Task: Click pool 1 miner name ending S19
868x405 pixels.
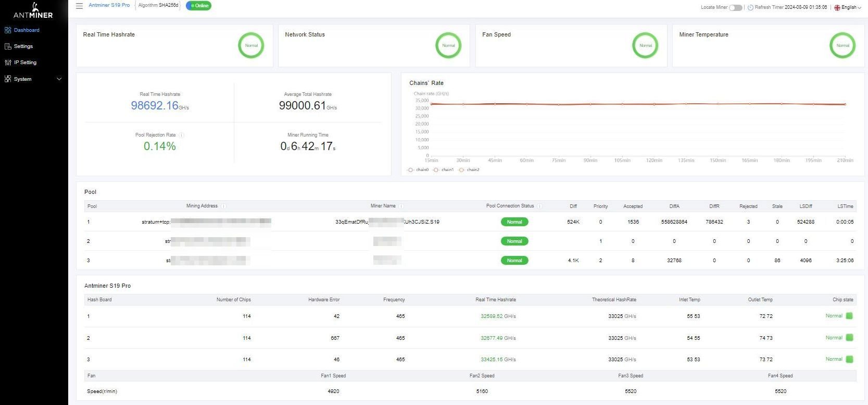Action: [387, 222]
